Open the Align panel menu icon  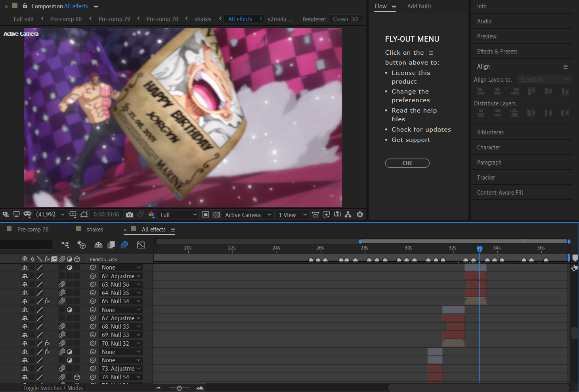pos(566,67)
